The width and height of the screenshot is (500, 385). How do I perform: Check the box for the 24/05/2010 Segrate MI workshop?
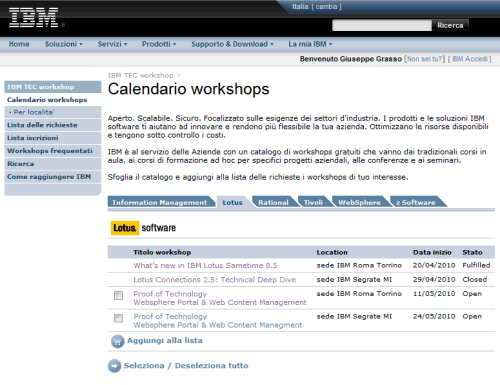[x=118, y=318]
